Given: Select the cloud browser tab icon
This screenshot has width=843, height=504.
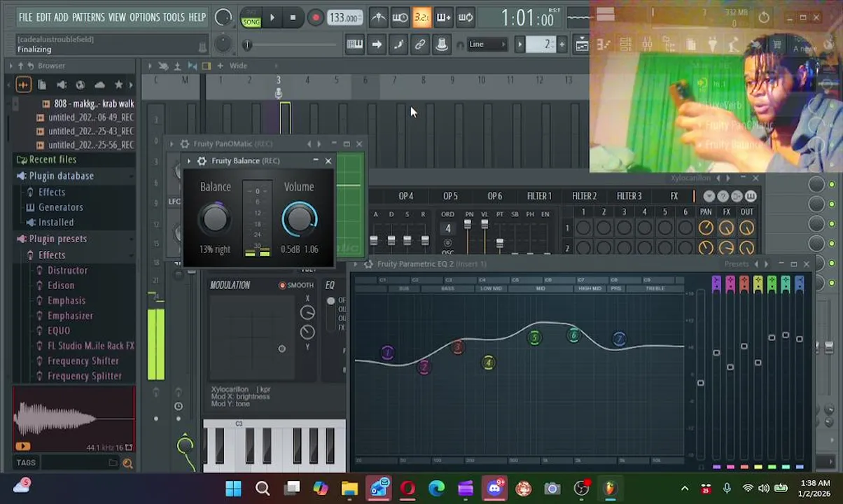Looking at the screenshot, I should (x=99, y=85).
